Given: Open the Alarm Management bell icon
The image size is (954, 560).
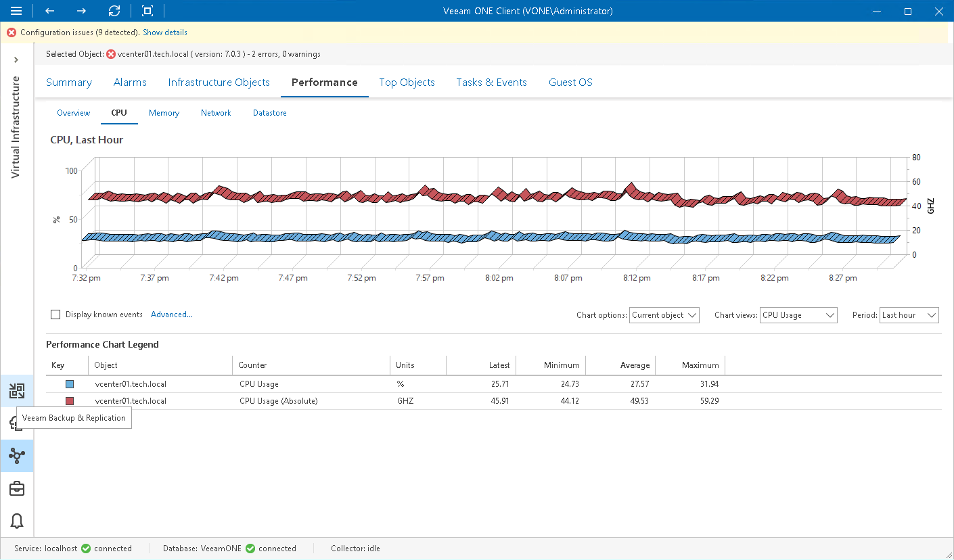Looking at the screenshot, I should [x=17, y=521].
